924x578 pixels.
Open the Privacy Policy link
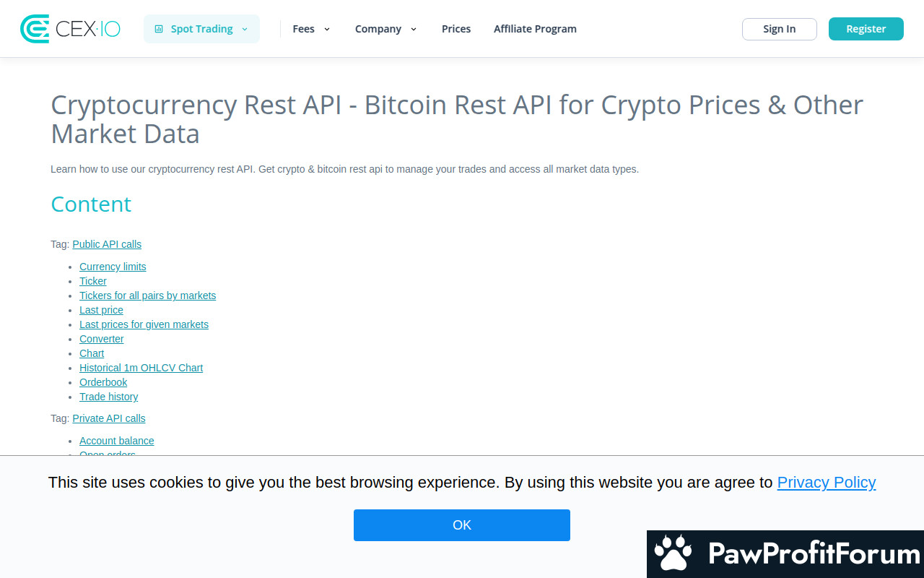pyautogui.click(x=827, y=482)
